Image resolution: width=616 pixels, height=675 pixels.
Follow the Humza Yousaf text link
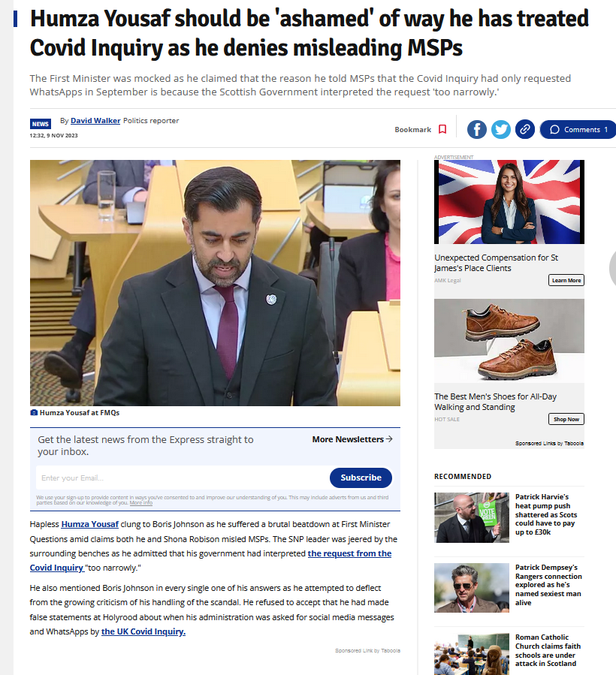pos(89,524)
